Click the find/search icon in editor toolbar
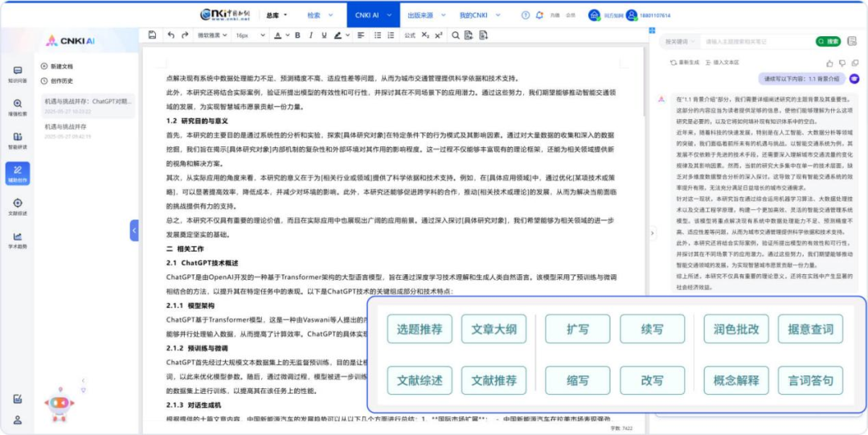This screenshot has width=868, height=435. [455, 35]
